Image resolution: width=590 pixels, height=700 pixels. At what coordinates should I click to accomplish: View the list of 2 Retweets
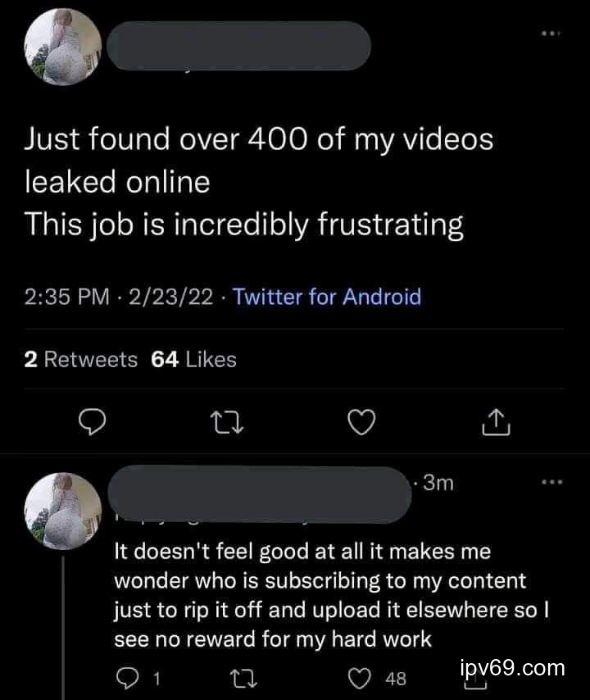coord(81,359)
